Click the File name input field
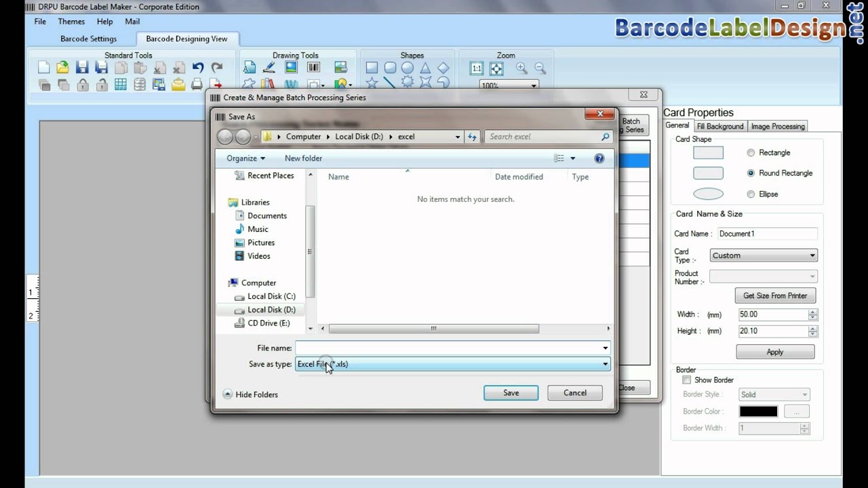 448,348
